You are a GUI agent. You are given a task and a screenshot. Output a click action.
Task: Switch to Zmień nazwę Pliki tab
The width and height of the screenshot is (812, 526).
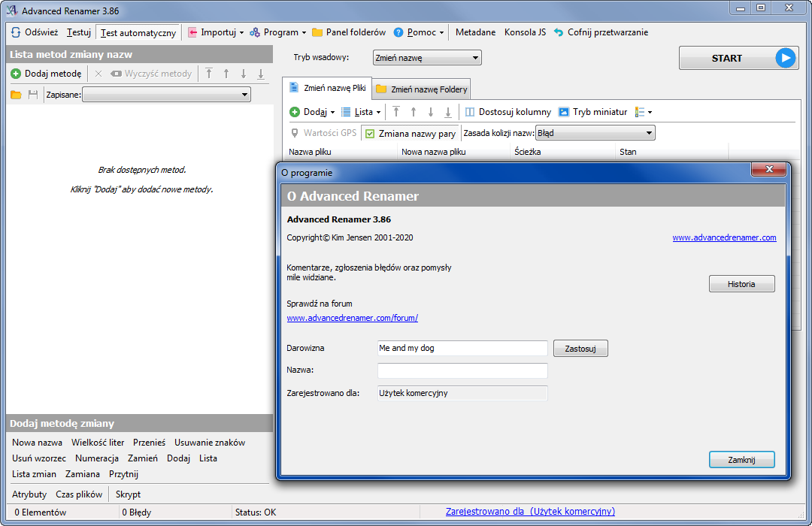(328, 88)
